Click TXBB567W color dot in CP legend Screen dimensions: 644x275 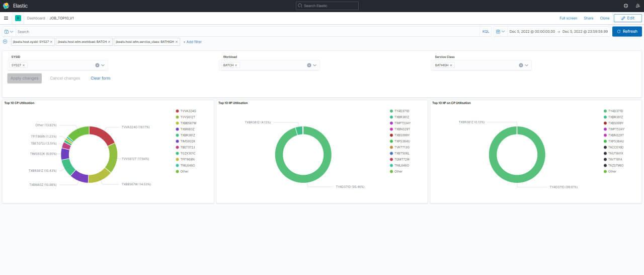[x=178, y=123]
